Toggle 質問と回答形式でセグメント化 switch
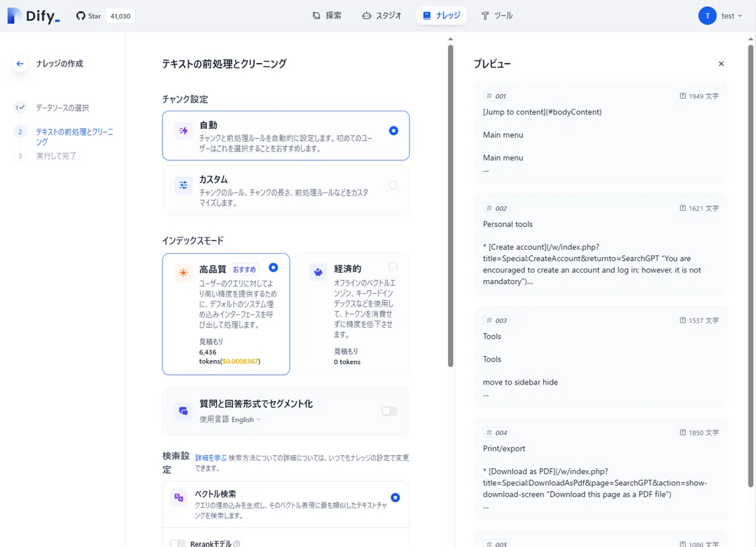This screenshot has width=756, height=547. (389, 411)
